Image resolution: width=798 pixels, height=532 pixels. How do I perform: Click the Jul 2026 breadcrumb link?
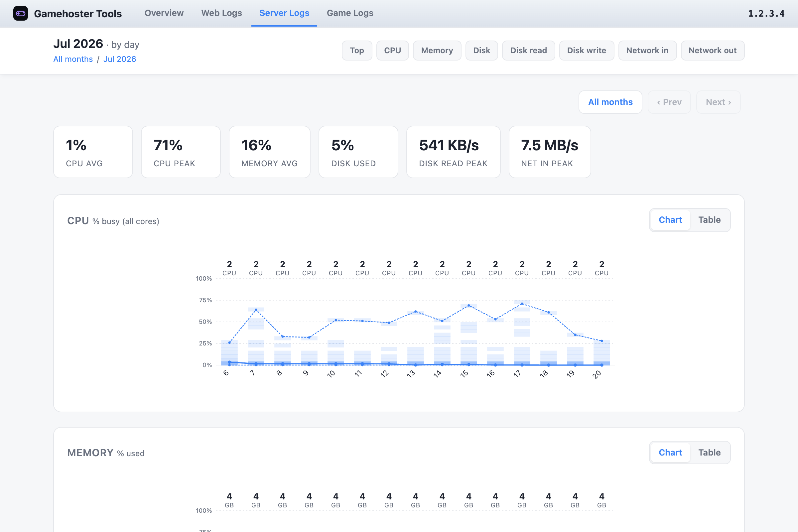(120, 59)
